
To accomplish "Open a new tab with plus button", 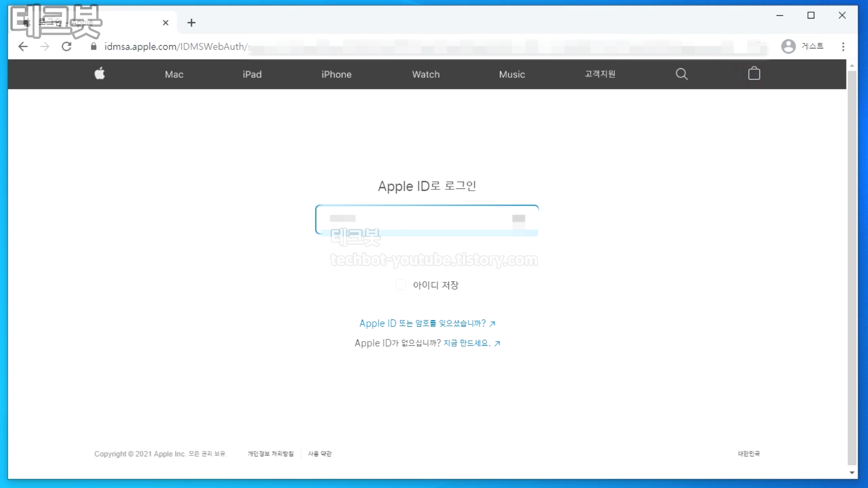I will click(x=191, y=23).
